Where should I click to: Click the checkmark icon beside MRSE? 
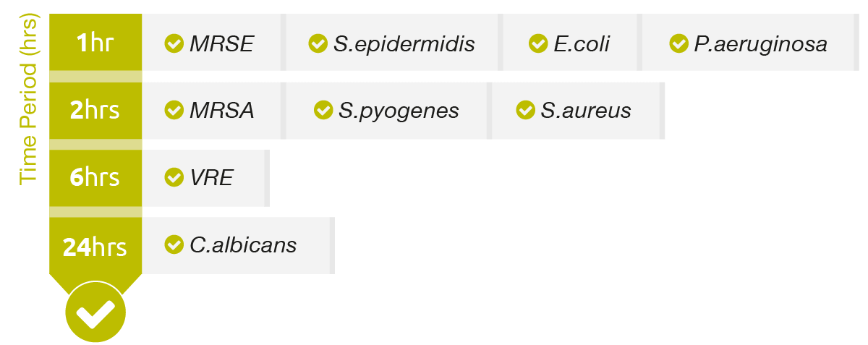tap(174, 43)
